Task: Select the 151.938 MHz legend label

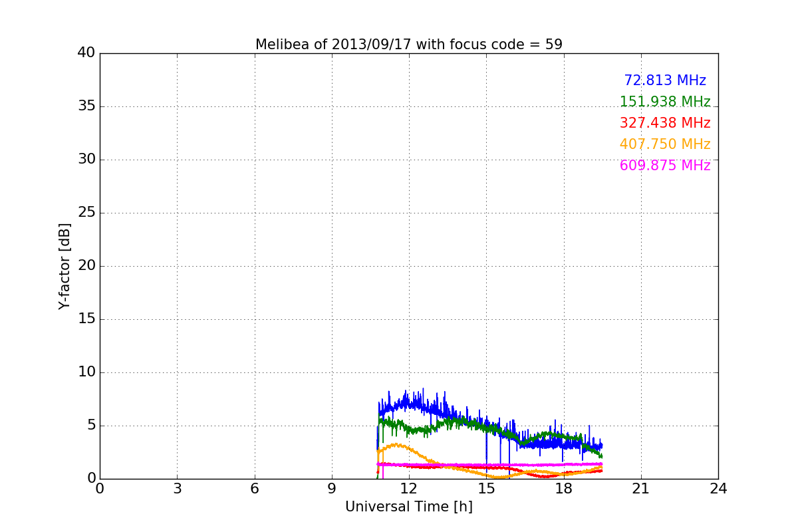Action: pos(665,102)
